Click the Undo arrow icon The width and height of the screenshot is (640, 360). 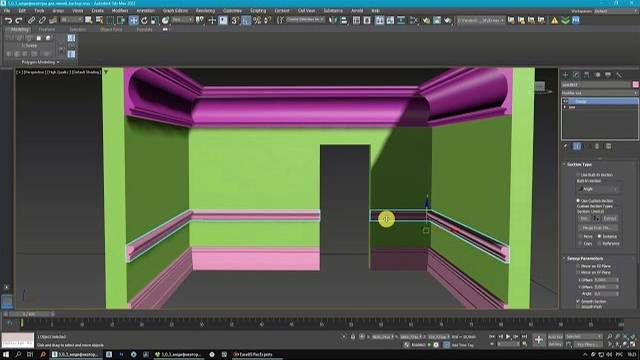[8, 20]
